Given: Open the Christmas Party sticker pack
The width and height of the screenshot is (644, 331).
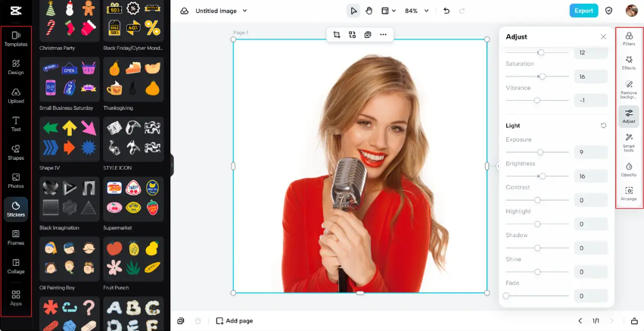Looking at the screenshot, I should (70, 20).
